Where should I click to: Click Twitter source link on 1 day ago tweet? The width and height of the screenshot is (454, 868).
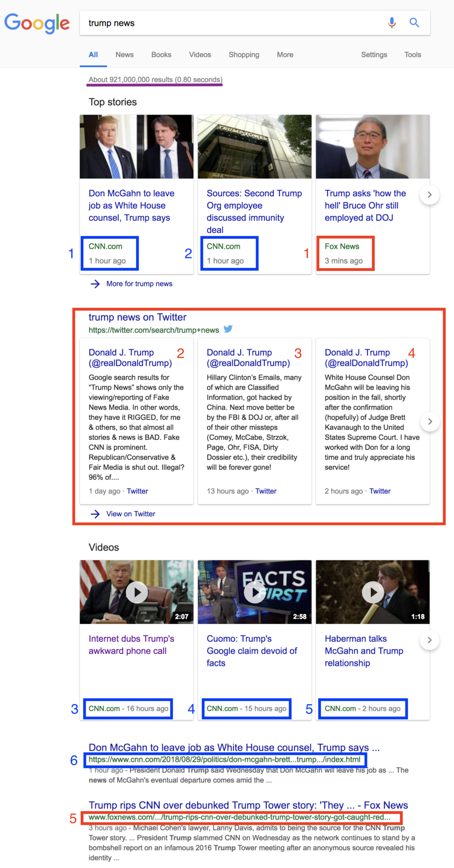point(137,491)
